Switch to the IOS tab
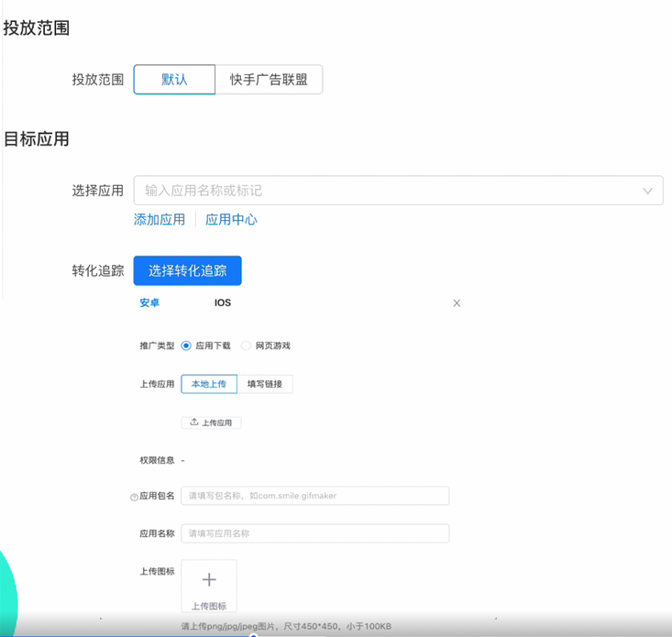 point(223,302)
